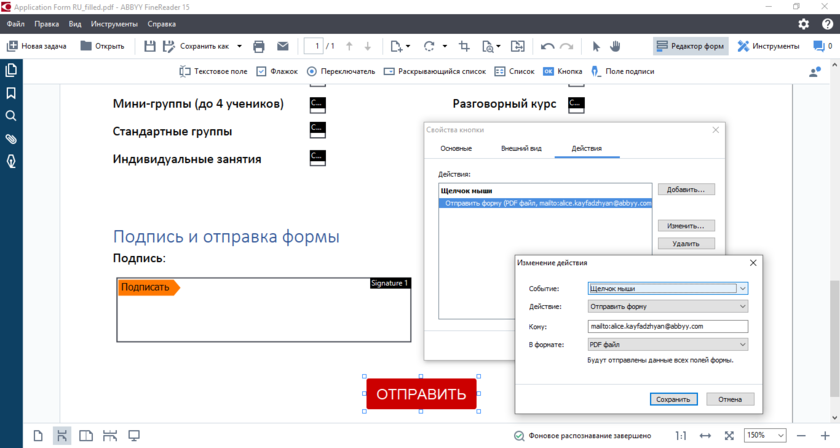Image resolution: width=840 pixels, height=448 pixels.
Task: Open the Search panel in the left sidebar
Action: pos(11,116)
